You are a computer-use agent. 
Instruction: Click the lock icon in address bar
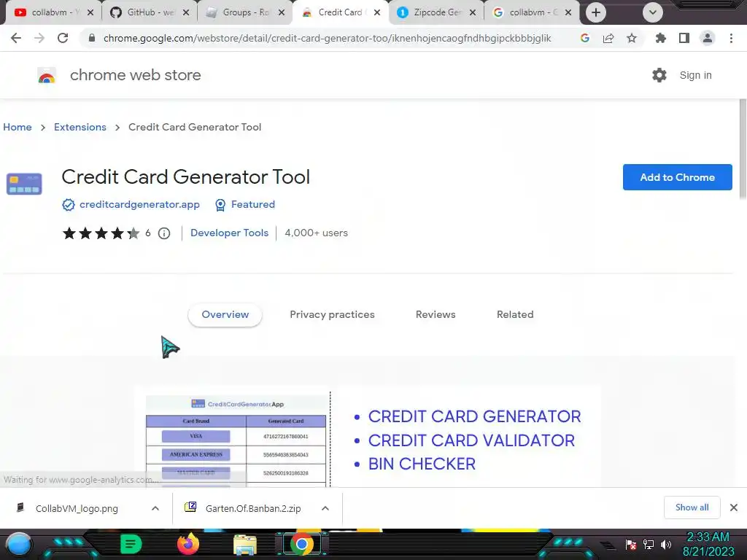(92, 38)
